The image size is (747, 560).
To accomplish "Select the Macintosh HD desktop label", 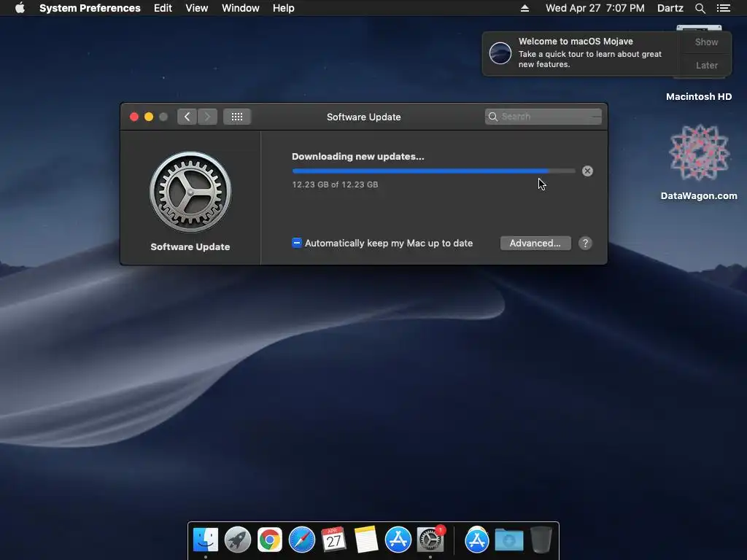I will 698,97.
